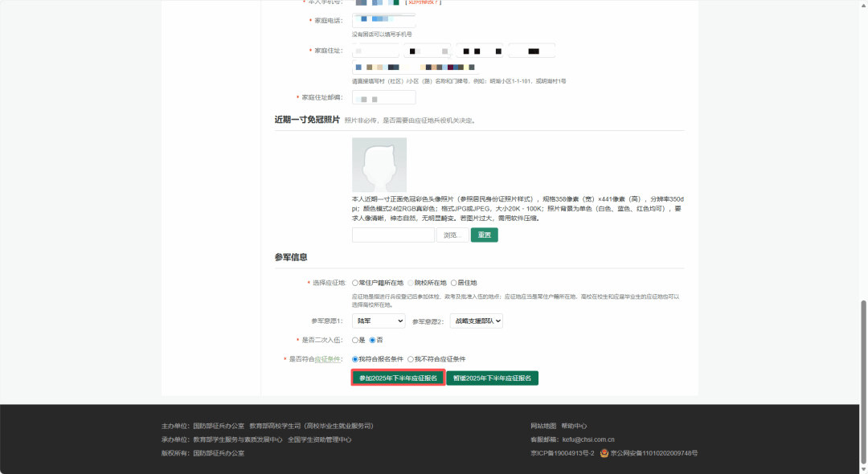
Task: Click 暂缓2025年下半年应征报名 button
Action: pos(492,378)
